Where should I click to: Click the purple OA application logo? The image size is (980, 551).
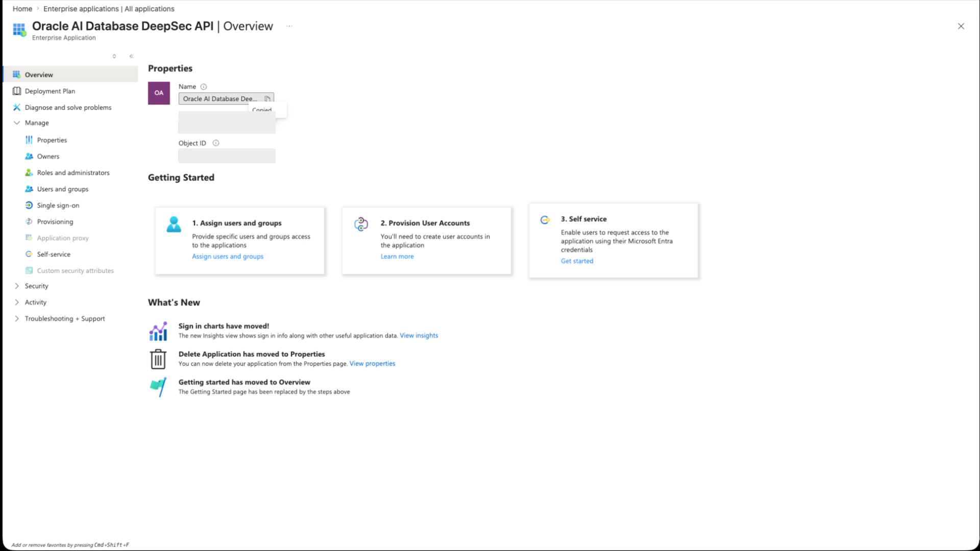point(159,93)
